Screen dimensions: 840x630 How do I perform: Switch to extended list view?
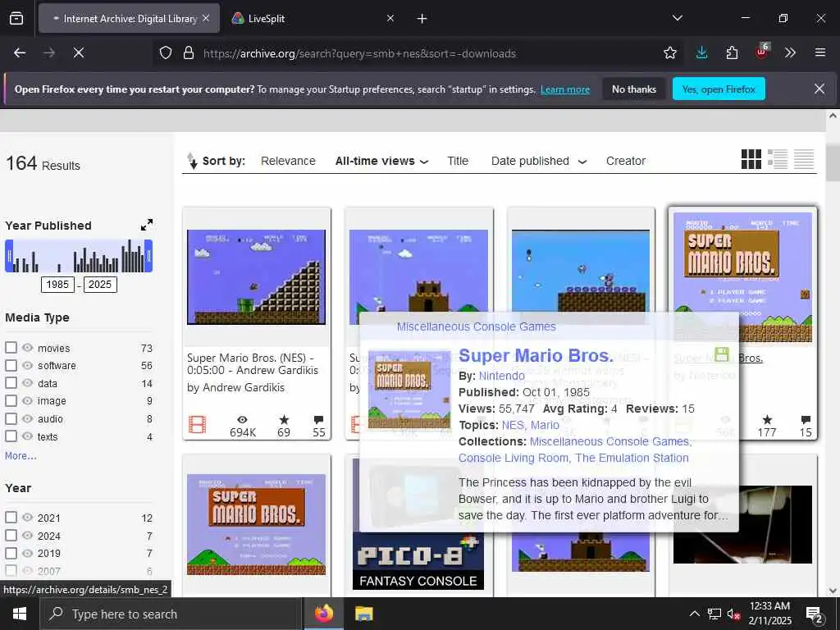tap(778, 159)
